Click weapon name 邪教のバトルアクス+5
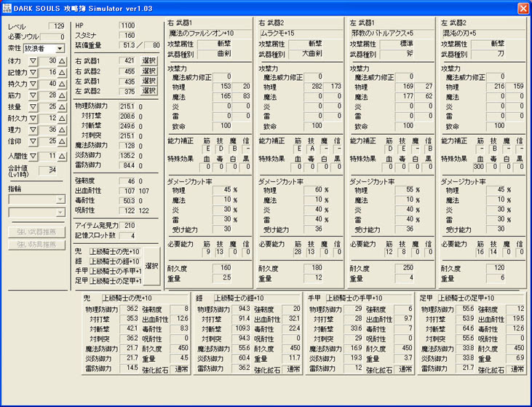 [392, 33]
